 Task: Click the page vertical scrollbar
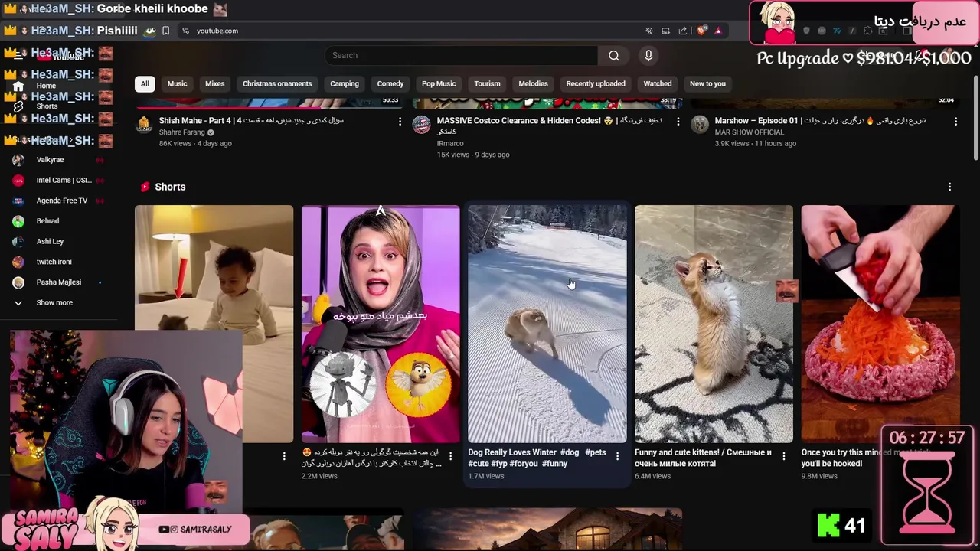click(975, 119)
